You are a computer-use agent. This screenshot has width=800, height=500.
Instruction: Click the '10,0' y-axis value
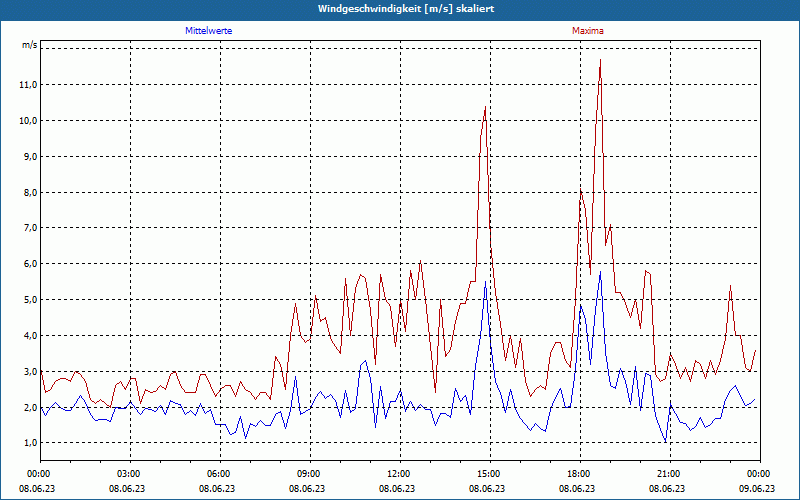click(29, 121)
